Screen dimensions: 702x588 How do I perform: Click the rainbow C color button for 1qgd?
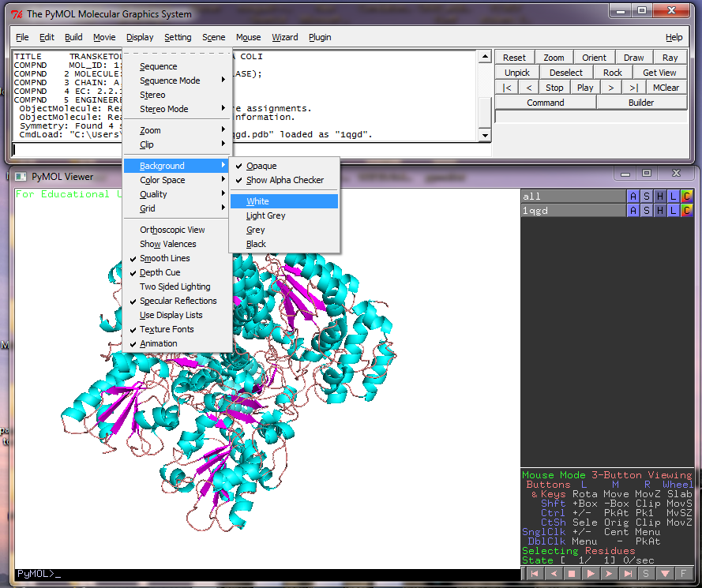pos(687,211)
